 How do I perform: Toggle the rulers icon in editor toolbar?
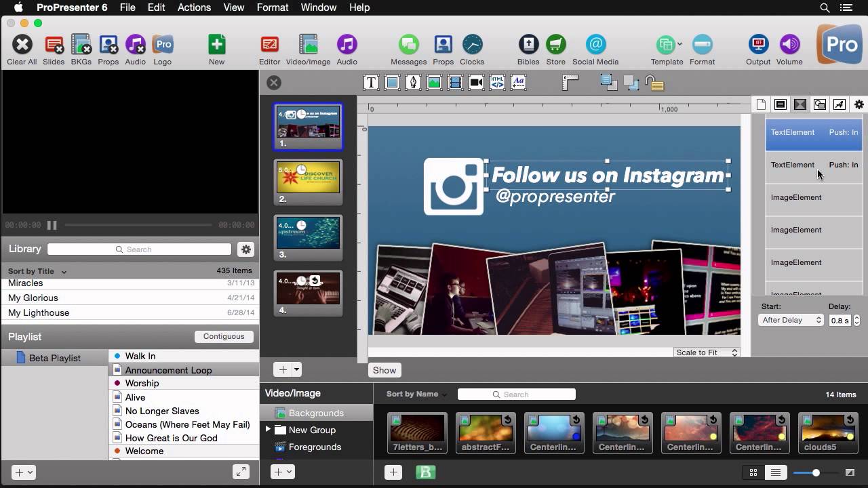coord(570,83)
